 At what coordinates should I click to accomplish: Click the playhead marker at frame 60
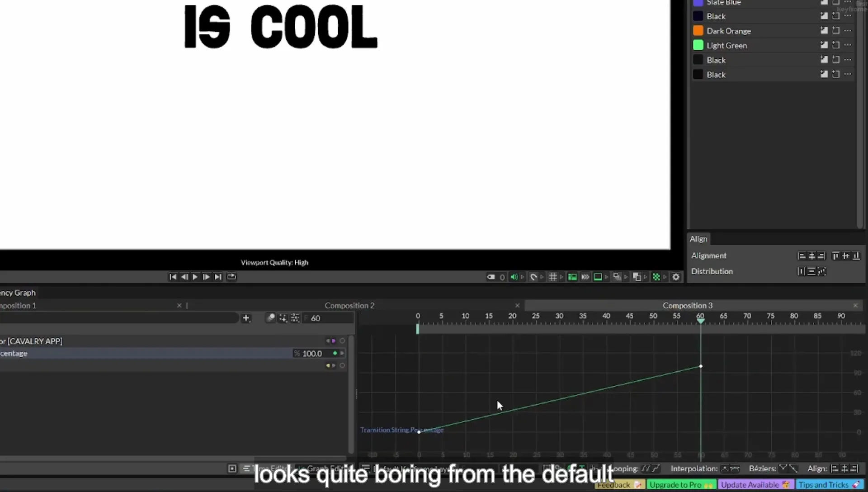(700, 321)
